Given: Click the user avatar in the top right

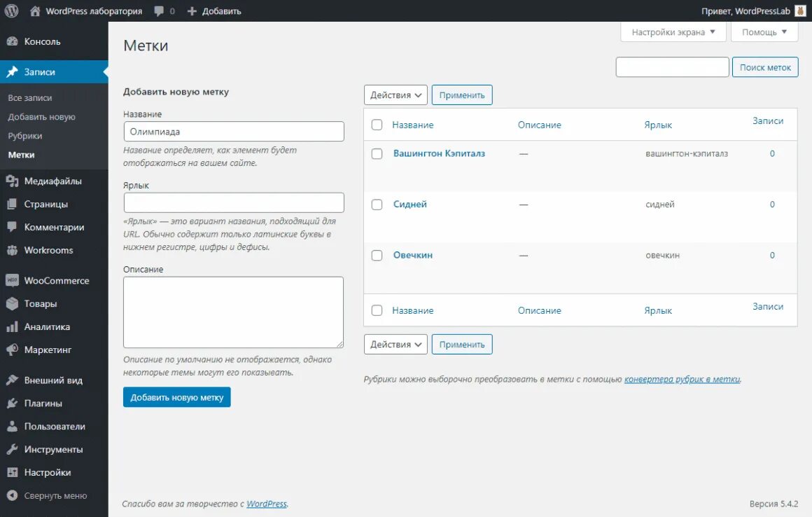Looking at the screenshot, I should pyautogui.click(x=800, y=11).
